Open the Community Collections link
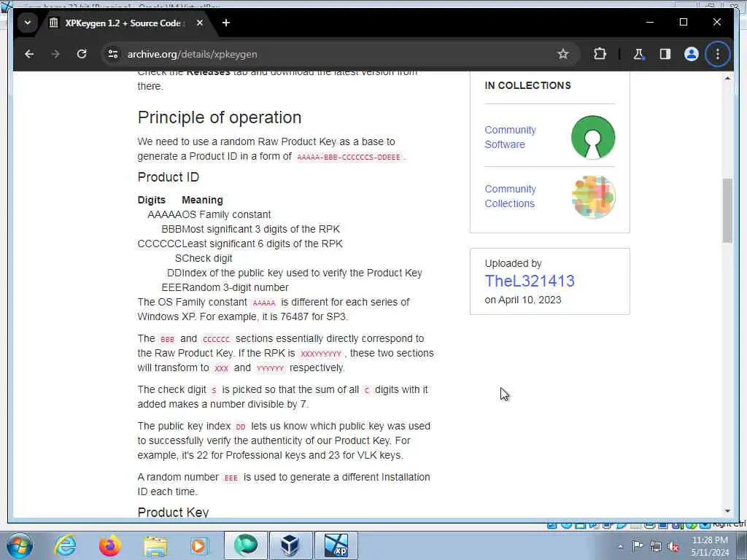The image size is (747, 560). pyautogui.click(x=510, y=196)
